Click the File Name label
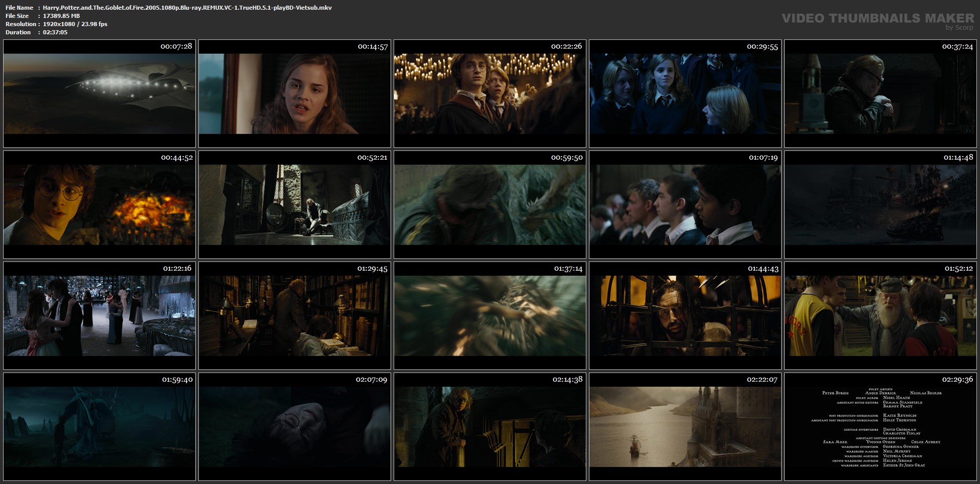The image size is (980, 484). click(x=19, y=8)
